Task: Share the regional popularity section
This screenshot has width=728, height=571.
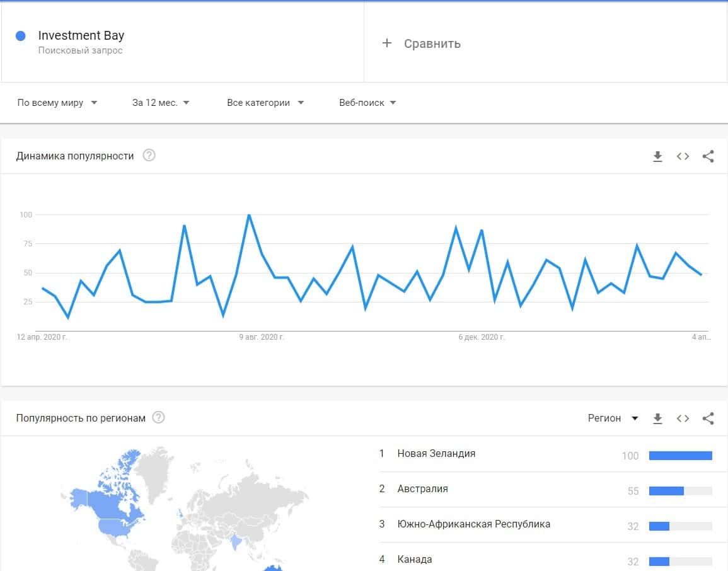Action: tap(708, 418)
